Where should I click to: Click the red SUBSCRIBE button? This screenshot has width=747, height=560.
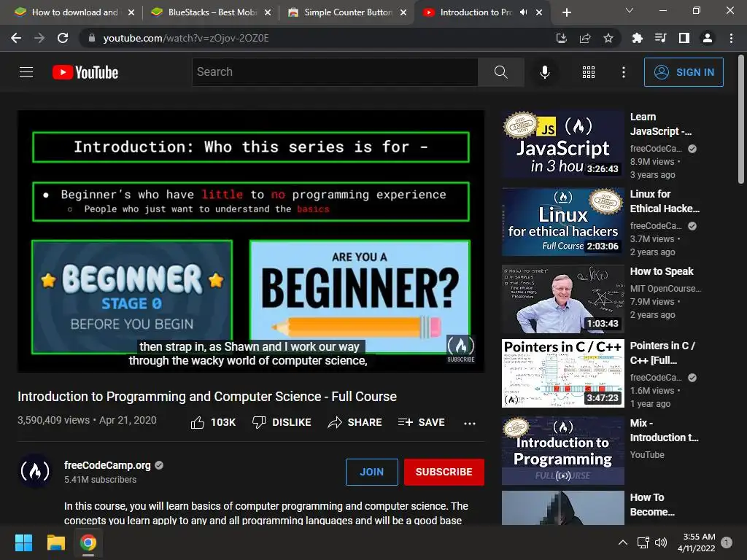(444, 472)
